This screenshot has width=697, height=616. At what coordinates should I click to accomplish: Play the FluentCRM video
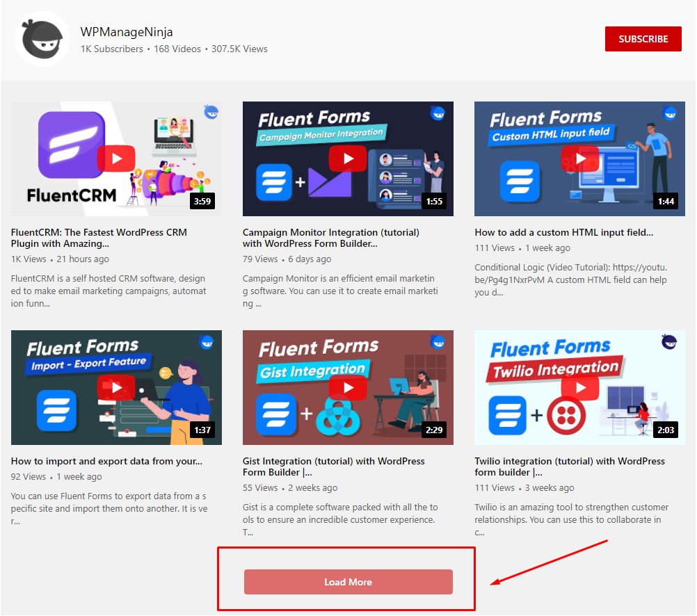(116, 159)
